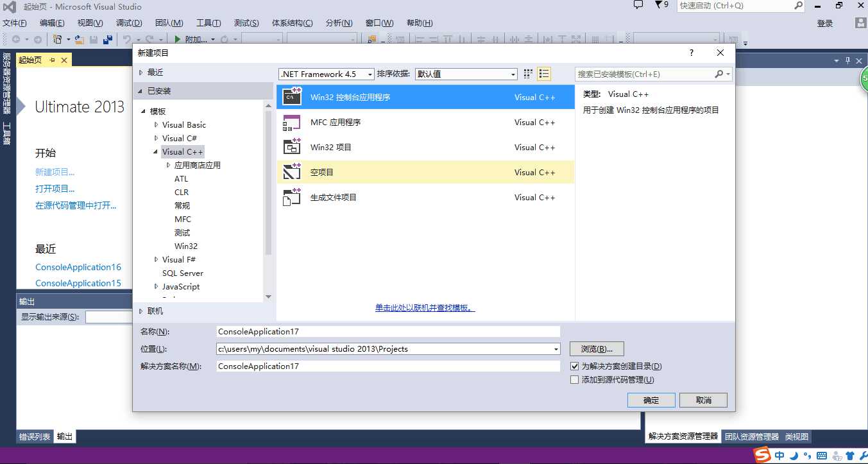868x464 pixels.
Task: Expand the Visual C# tree node
Action: click(x=156, y=138)
